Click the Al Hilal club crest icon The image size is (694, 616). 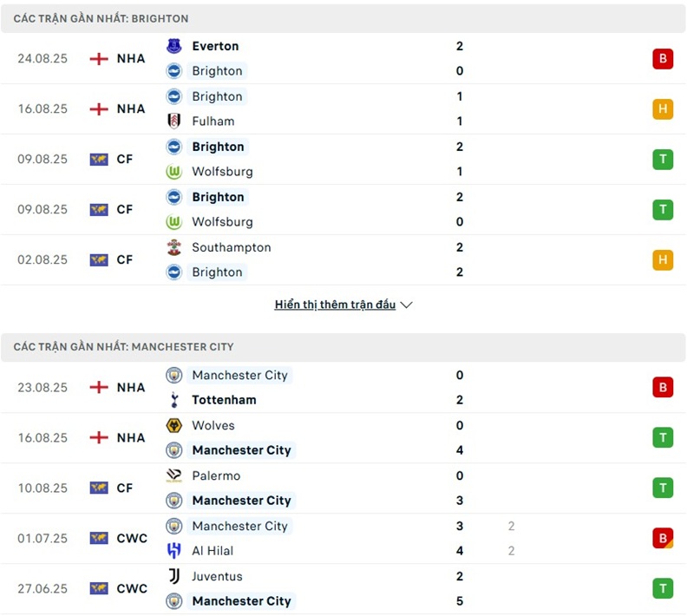174,551
